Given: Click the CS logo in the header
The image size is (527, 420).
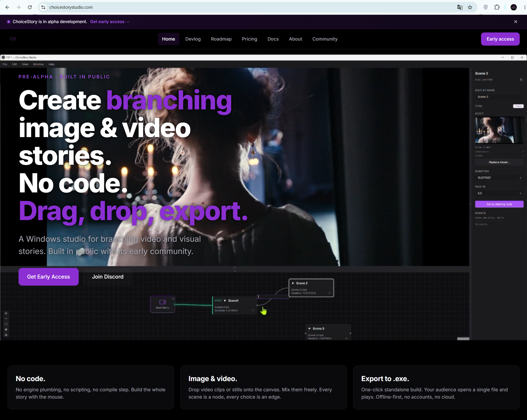Looking at the screenshot, I should (x=13, y=39).
